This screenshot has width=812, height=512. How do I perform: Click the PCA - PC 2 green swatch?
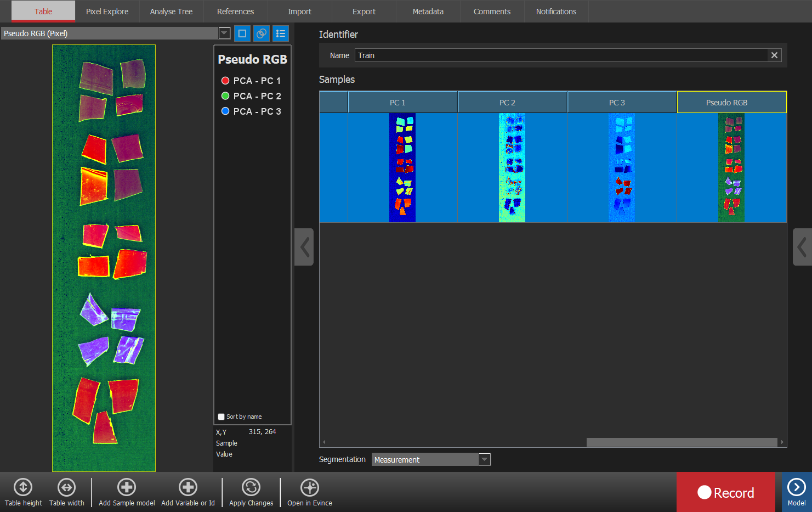[225, 96]
